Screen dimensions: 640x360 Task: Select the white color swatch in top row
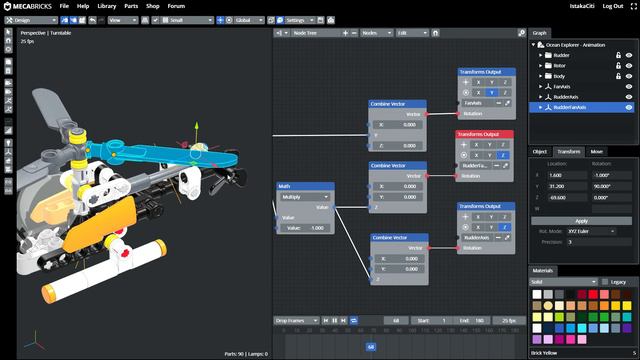[x=537, y=294]
